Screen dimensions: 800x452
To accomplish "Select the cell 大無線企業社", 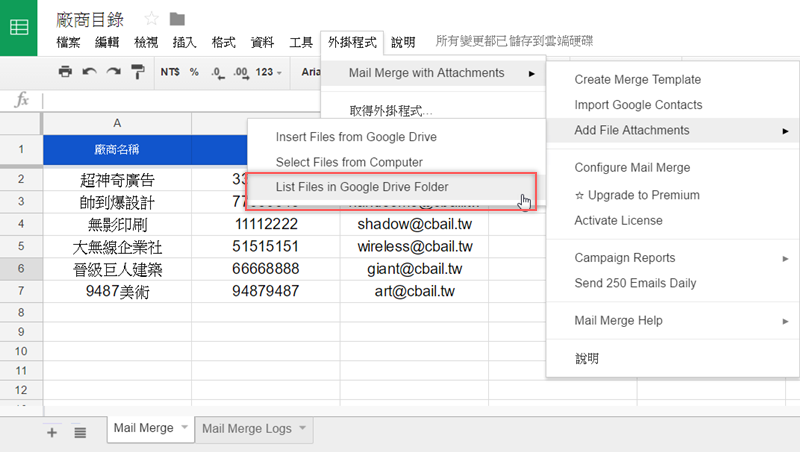I will (117, 247).
